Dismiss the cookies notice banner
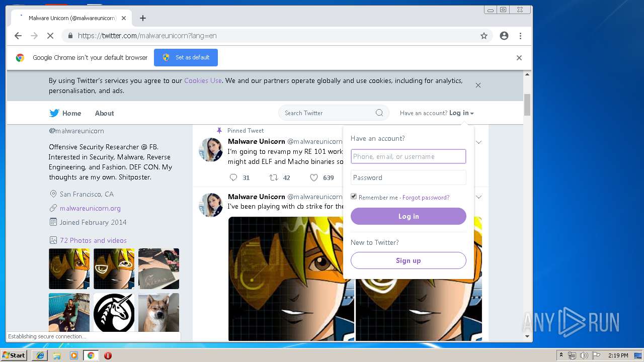Screen dimensions: 644x362 (478, 85)
